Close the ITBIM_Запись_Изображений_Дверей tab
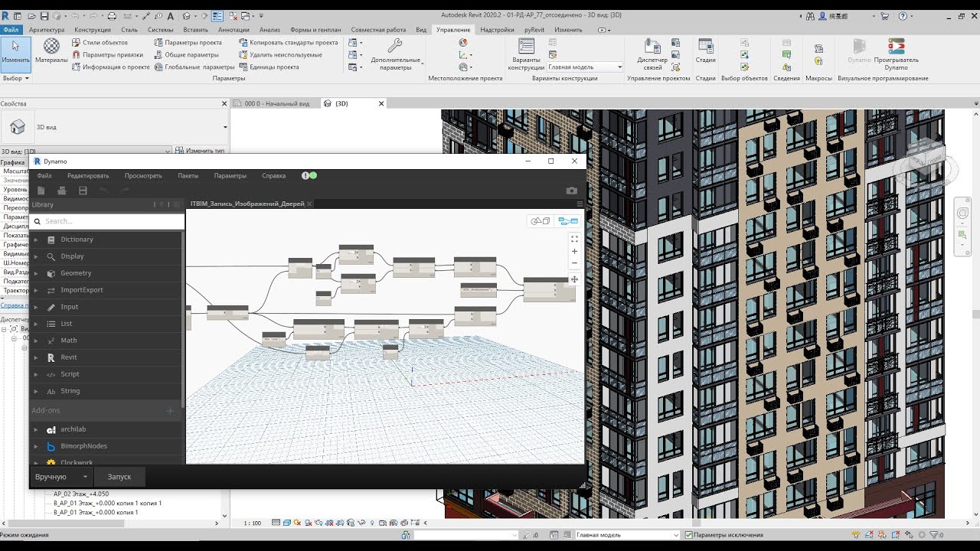The image size is (980, 551). (x=309, y=204)
